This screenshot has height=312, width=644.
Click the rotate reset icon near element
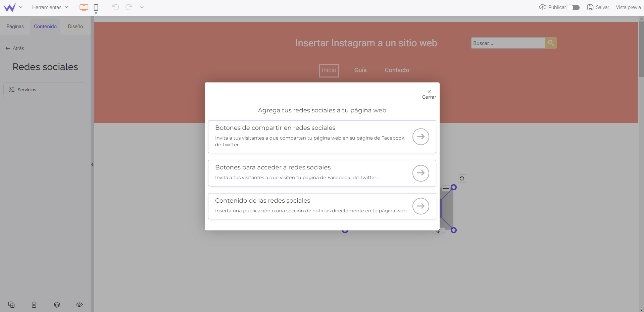462,178
